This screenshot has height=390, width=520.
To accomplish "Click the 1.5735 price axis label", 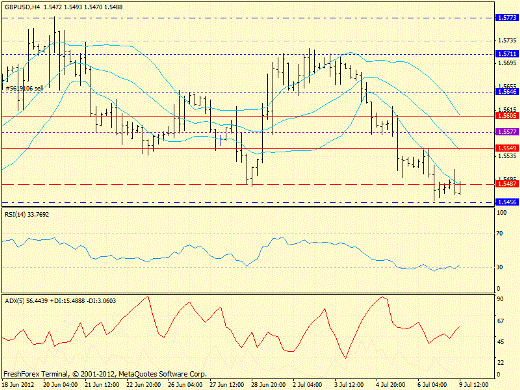I will pos(507,41).
